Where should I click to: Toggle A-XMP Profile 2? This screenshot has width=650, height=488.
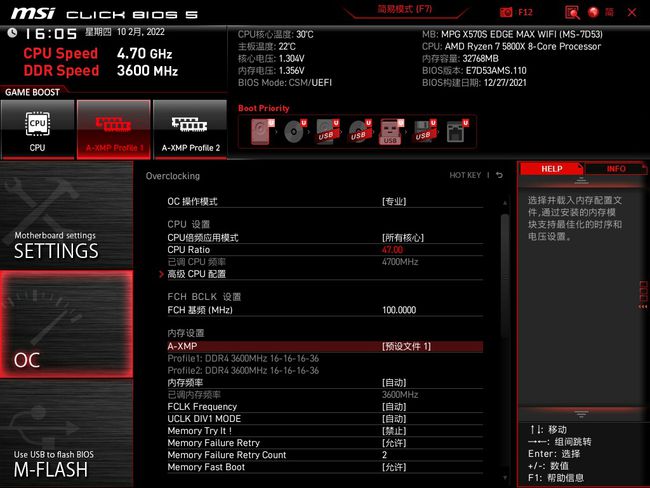pos(190,129)
